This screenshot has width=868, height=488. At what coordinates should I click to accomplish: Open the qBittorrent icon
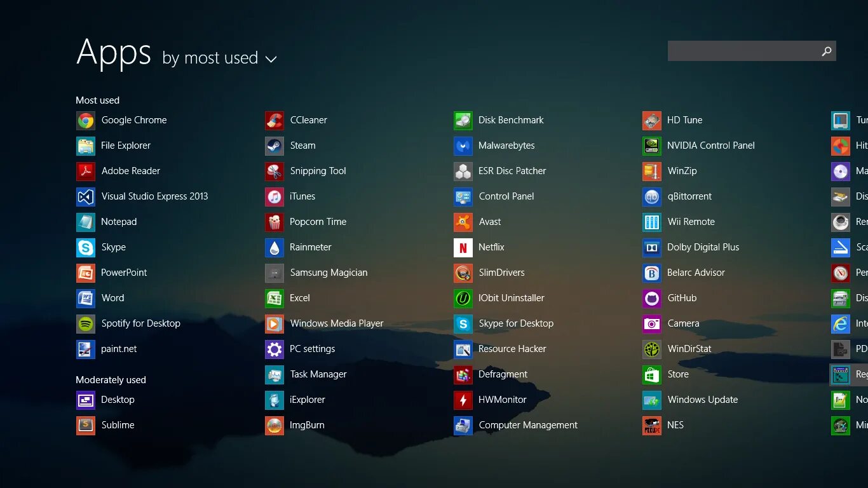pyautogui.click(x=652, y=196)
